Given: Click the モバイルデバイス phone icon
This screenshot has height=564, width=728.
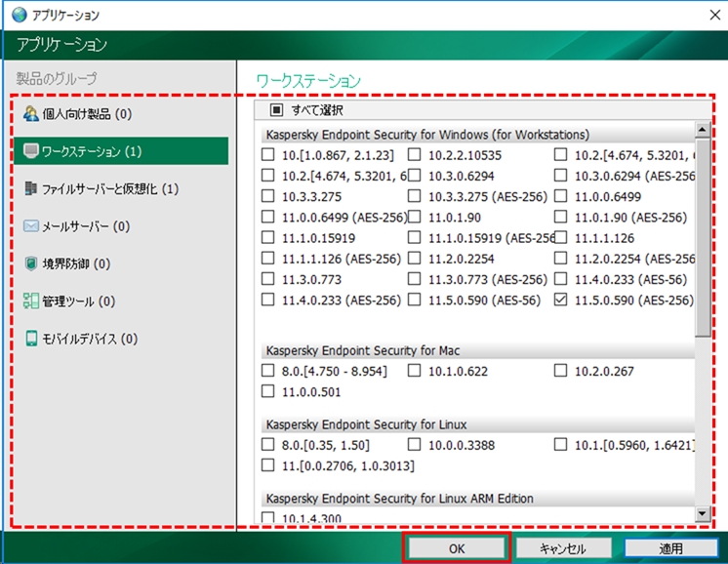Looking at the screenshot, I should pyautogui.click(x=31, y=339).
